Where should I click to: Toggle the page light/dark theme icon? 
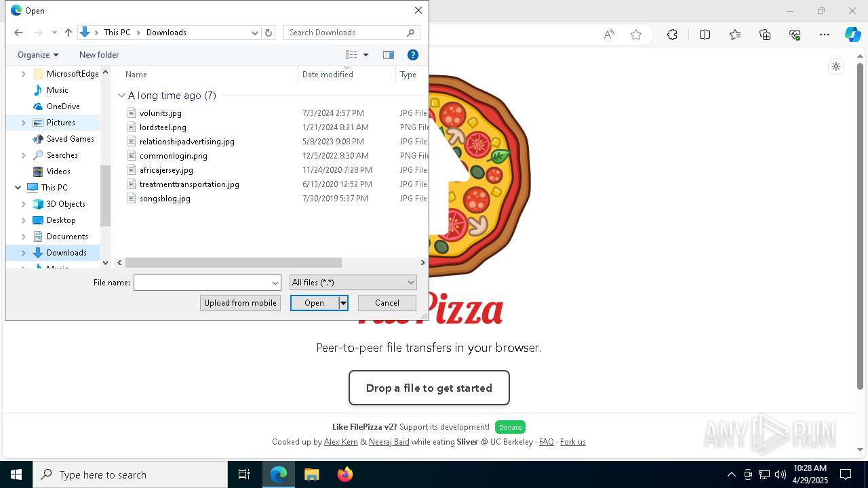836,66
